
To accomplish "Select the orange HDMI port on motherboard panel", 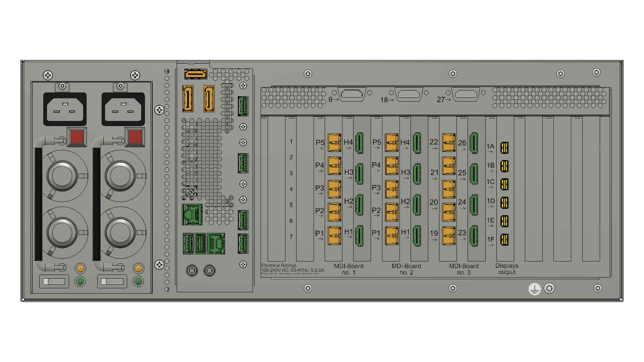I will pyautogui.click(x=196, y=74).
